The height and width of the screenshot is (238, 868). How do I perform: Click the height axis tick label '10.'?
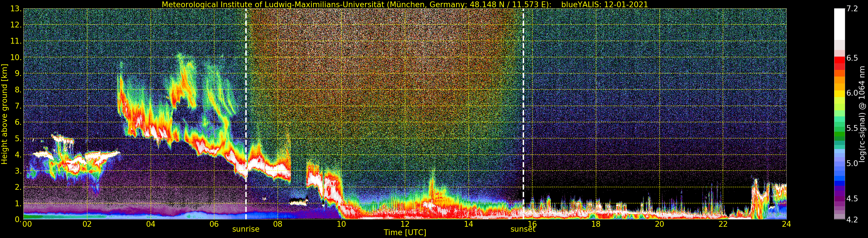(x=16, y=57)
